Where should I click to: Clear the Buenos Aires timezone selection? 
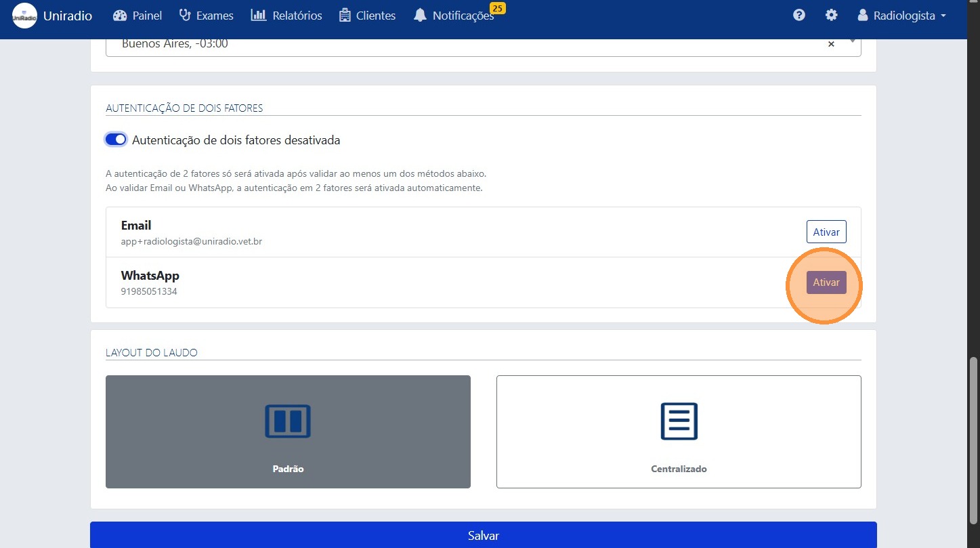[x=831, y=44]
